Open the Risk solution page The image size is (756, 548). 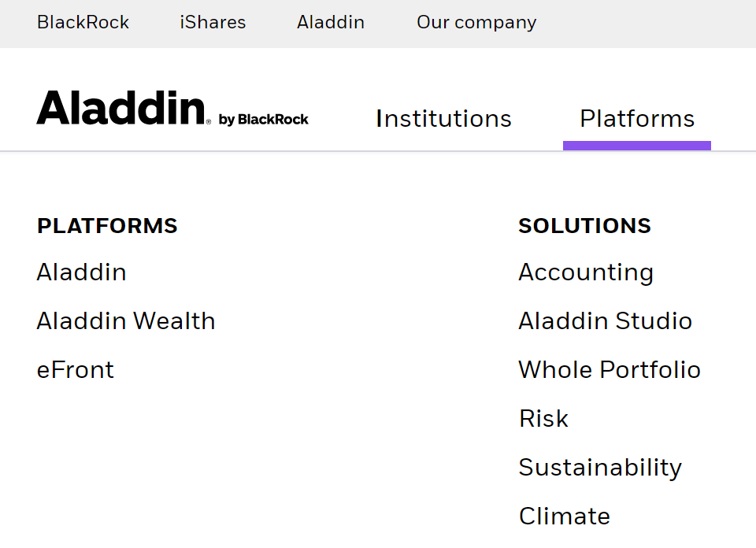[x=543, y=419]
